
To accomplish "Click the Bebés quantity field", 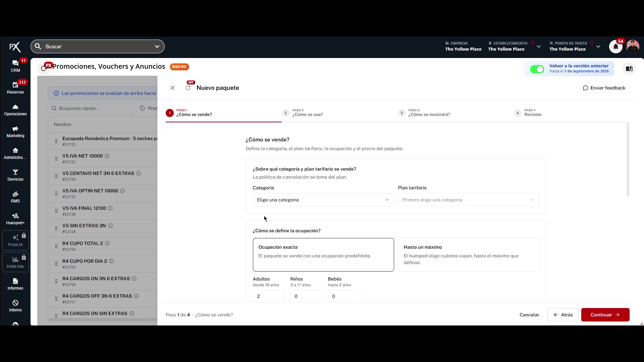I will 344,296.
